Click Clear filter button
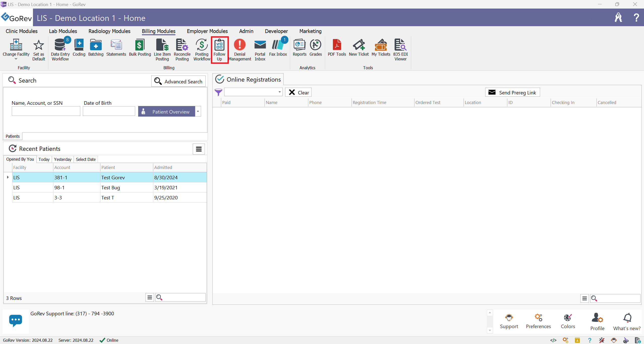Image resolution: width=644 pixels, height=344 pixels. coord(298,92)
